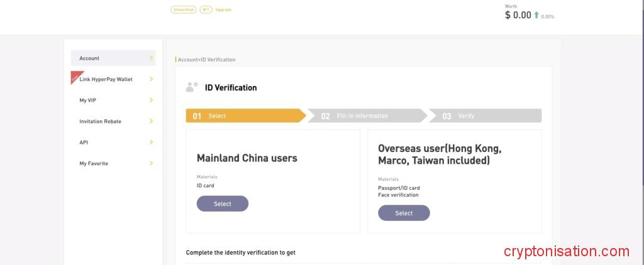Viewport: 644px width, 265px height.
Task: Click the V1 VIP level badge
Action: tap(206, 9)
